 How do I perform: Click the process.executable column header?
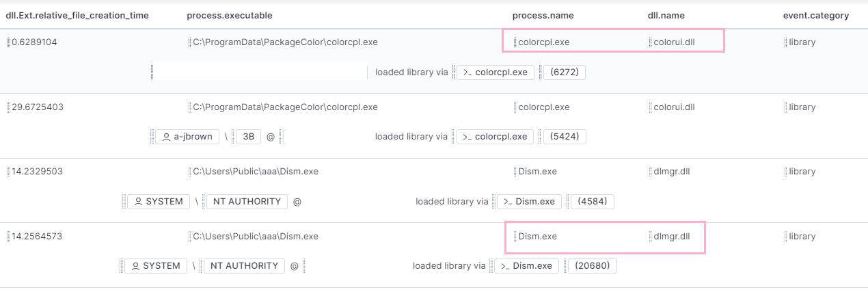tap(229, 15)
